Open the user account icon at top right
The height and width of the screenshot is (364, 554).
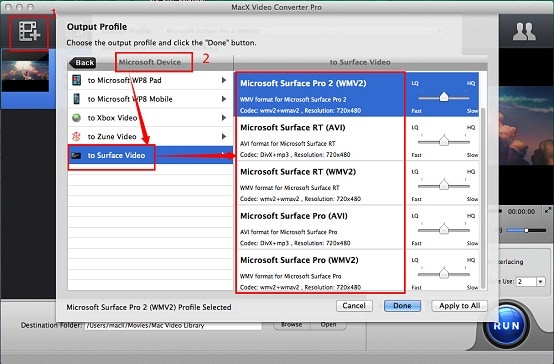pyautogui.click(x=524, y=31)
